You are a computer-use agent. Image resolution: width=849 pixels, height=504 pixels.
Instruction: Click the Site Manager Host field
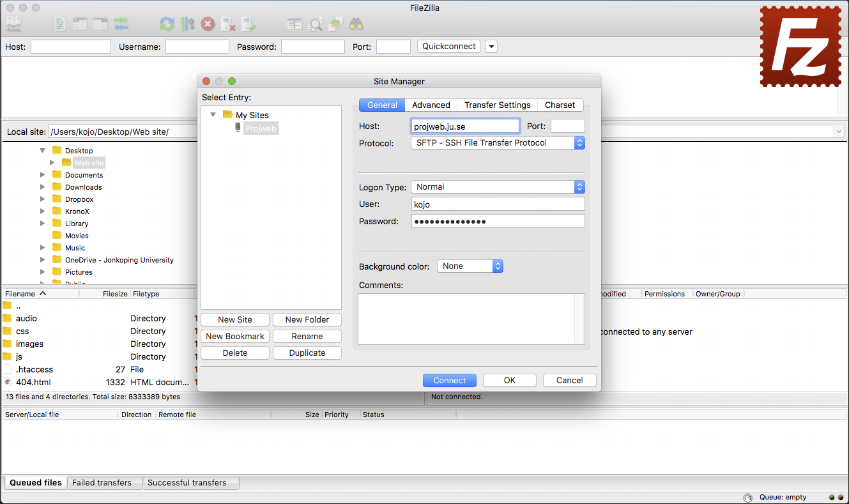(465, 126)
